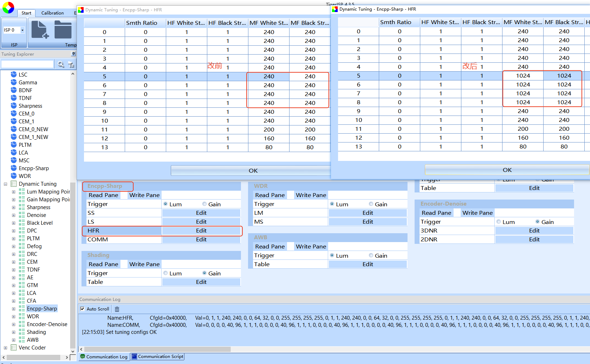Open the ISP 0 dropdown
Image resolution: width=590 pixels, height=364 pixels.
tap(22, 30)
